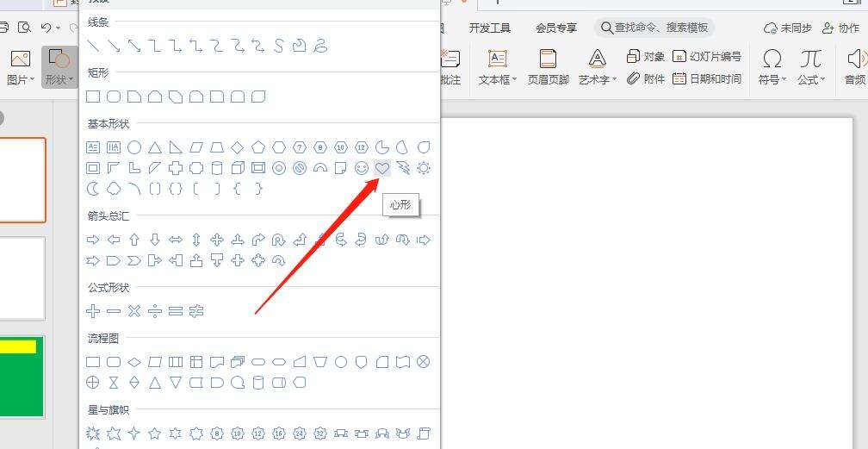
Task: Choose the lightning bolt shape
Action: pyautogui.click(x=403, y=168)
